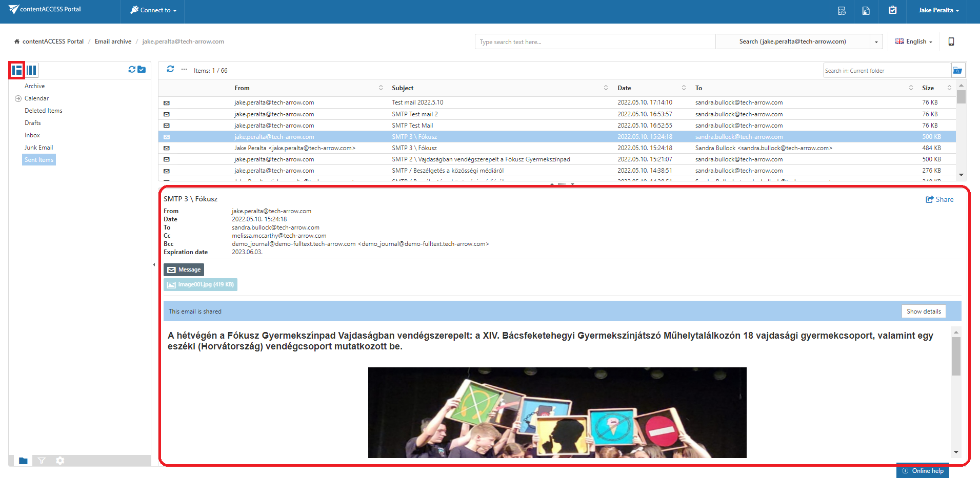Open the mobile device icon
Image resolution: width=980 pixels, height=478 pixels.
click(951, 41)
